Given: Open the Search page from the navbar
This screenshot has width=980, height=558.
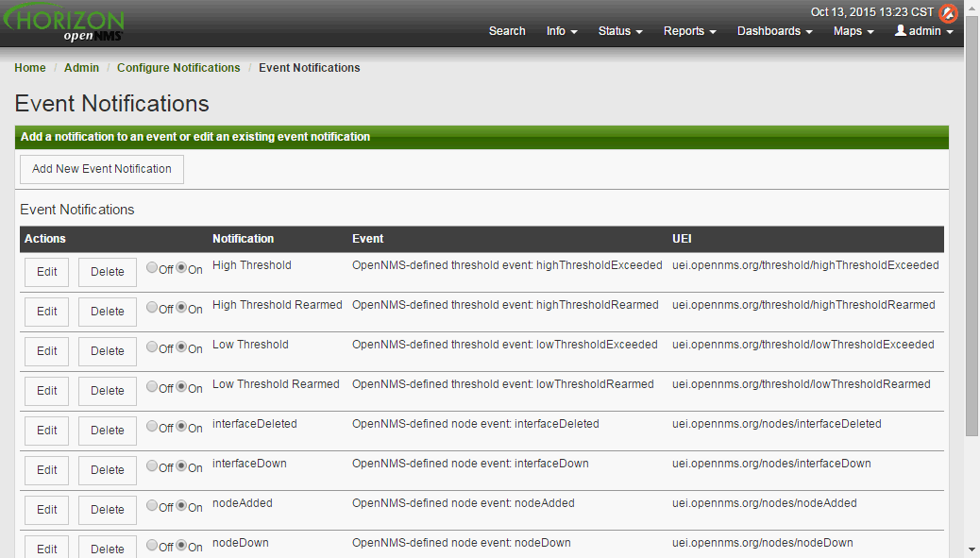Looking at the screenshot, I should (x=507, y=31).
